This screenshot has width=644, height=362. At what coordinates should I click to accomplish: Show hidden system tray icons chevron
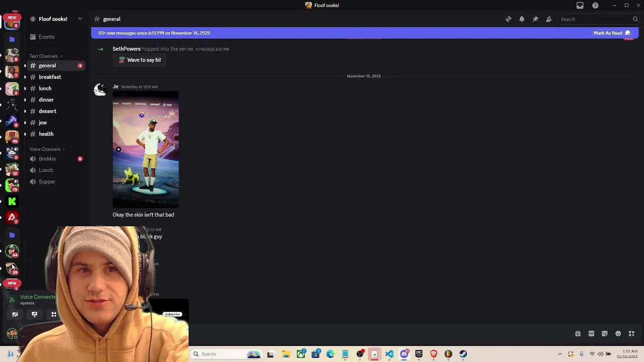[560, 354]
